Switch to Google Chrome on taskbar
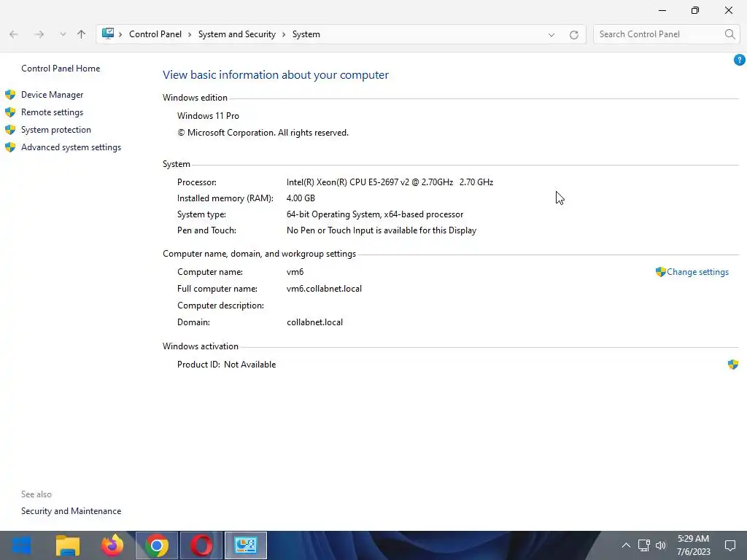Screen dimensions: 747x560 pos(157,545)
